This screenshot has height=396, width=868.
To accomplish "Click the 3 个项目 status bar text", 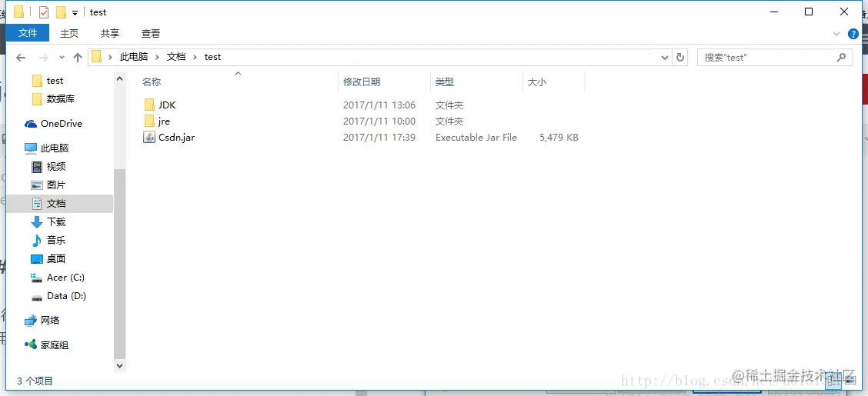I will point(35,381).
